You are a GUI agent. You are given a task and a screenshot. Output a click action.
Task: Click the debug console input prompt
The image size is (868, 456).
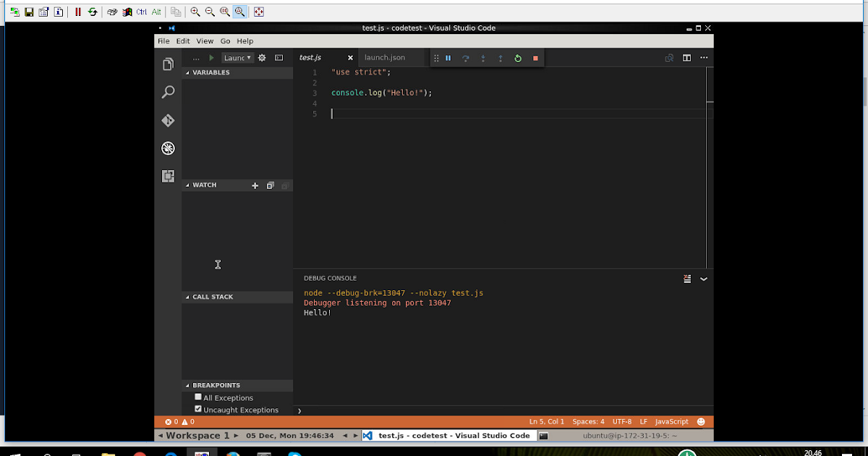pyautogui.click(x=503, y=410)
